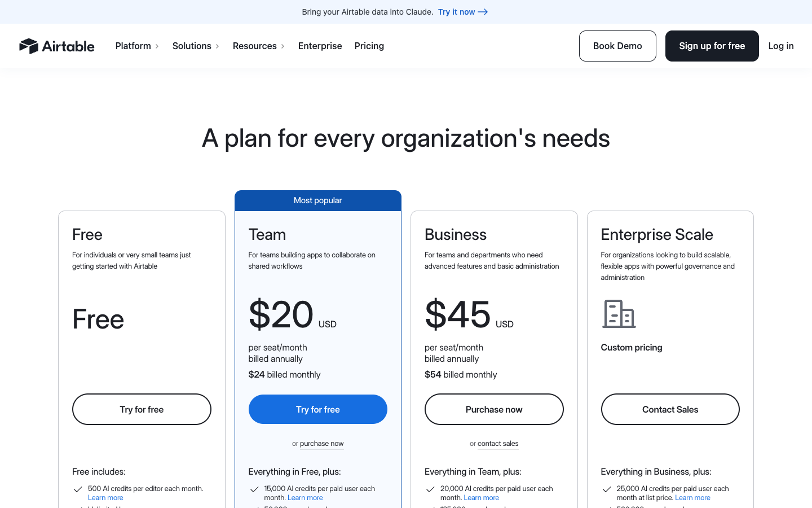The image size is (812, 508).
Task: Click $54 billed monthly text
Action: tap(461, 374)
